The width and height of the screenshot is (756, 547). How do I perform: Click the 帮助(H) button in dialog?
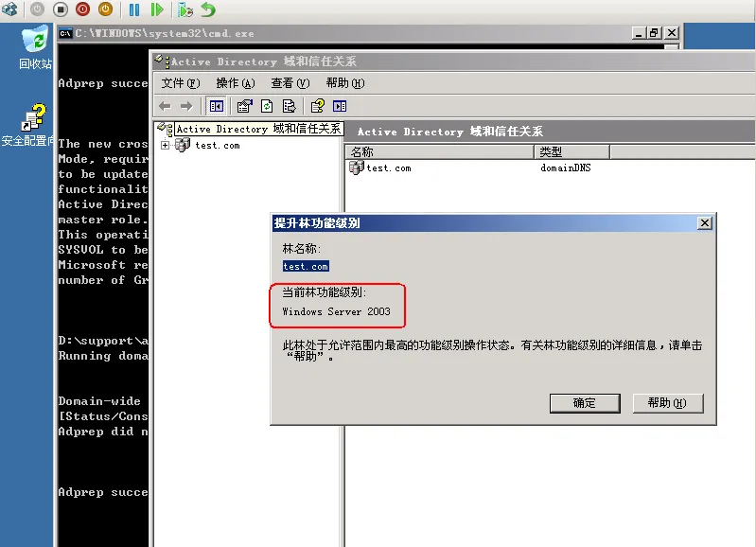coord(668,403)
